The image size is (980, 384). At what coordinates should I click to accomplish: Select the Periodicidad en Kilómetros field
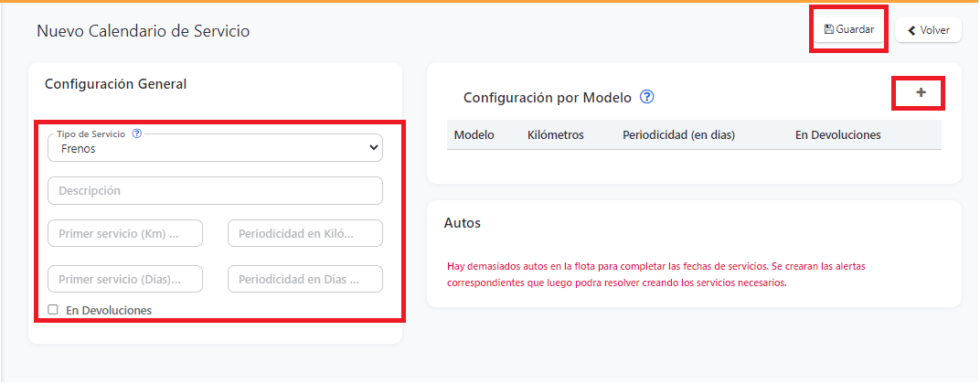click(x=304, y=234)
